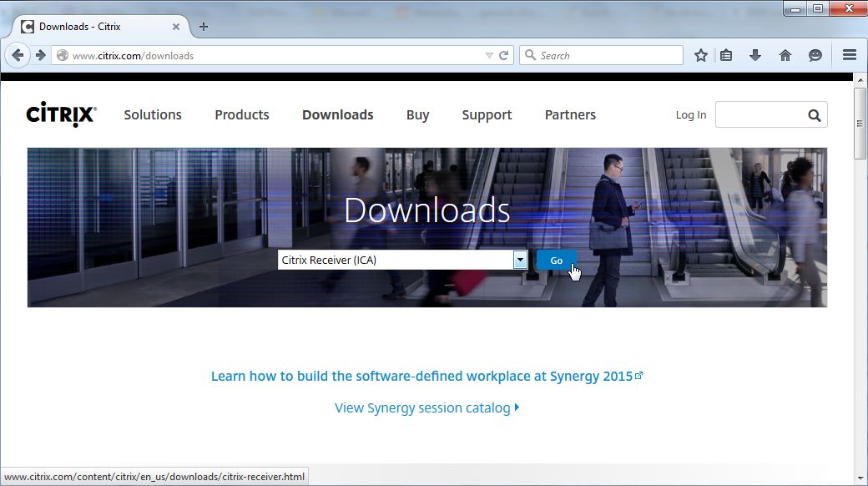Expand the Citrix Receiver (ICA) dropdown

(520, 260)
